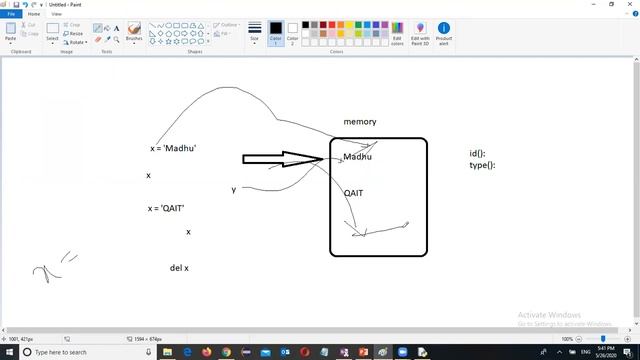The image size is (640, 360).
Task: Choose the orange color swatch
Action: point(341,25)
